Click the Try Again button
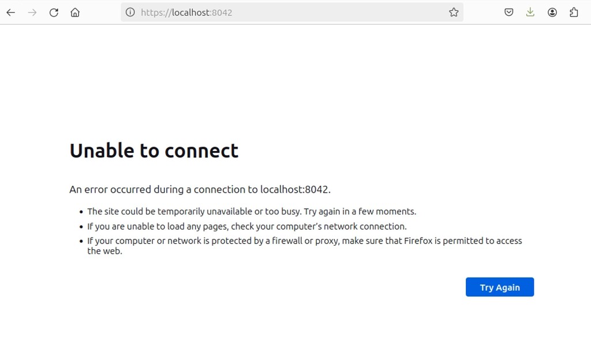This screenshot has width=591, height=364. click(500, 287)
